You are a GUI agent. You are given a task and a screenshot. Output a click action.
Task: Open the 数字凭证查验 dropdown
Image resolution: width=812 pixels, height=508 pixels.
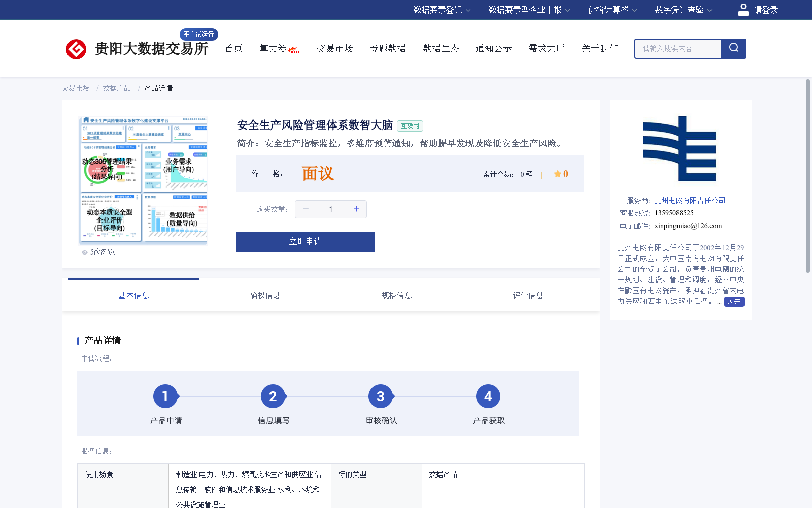(684, 10)
